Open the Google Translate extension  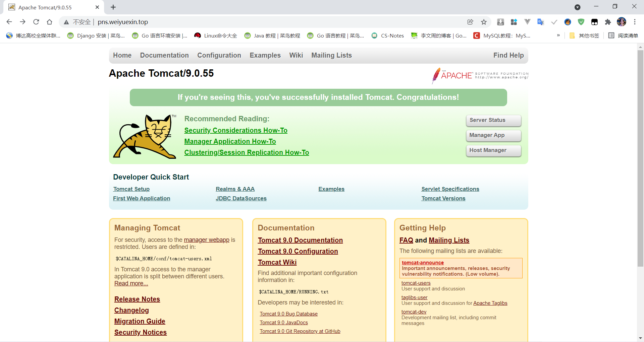click(x=540, y=22)
